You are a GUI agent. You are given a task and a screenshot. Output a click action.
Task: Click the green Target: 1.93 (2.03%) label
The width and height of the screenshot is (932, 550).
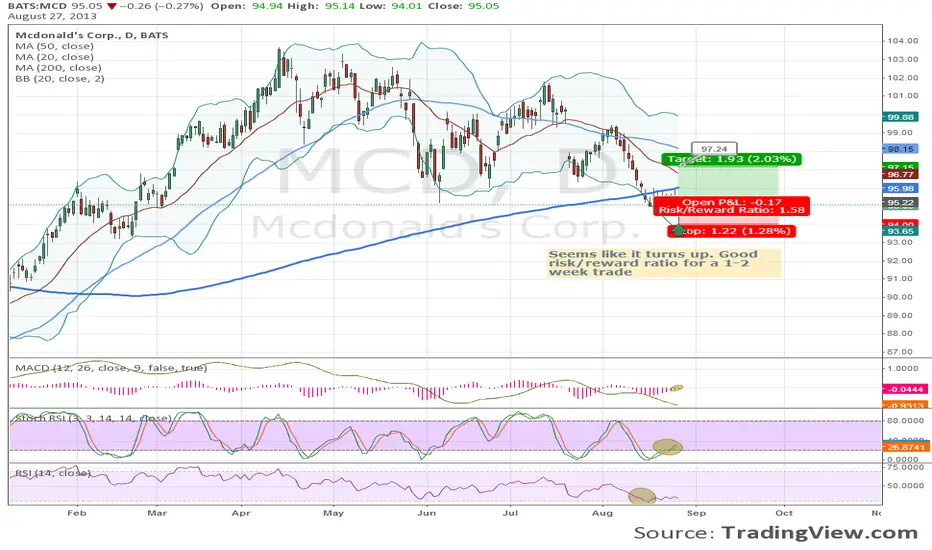pos(731,159)
